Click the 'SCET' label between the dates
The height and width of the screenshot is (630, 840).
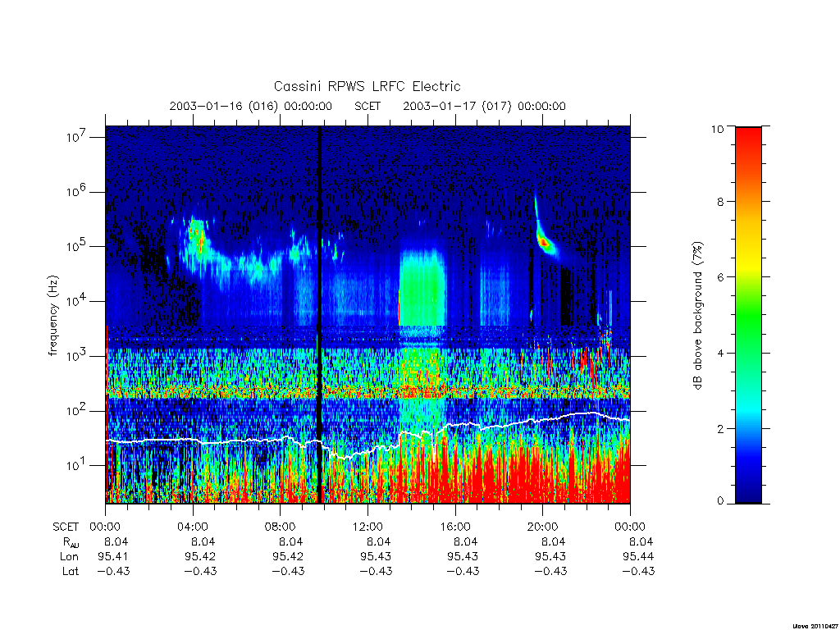coord(367,106)
